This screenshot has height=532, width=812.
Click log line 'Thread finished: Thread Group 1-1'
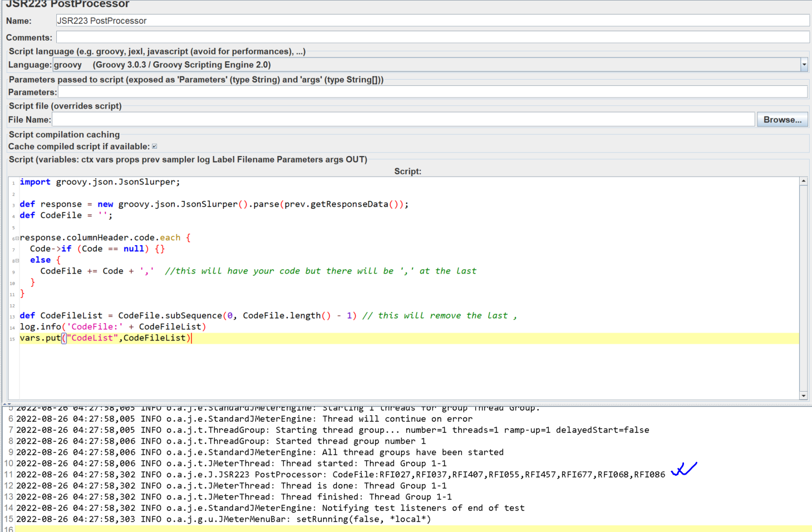[x=234, y=497]
